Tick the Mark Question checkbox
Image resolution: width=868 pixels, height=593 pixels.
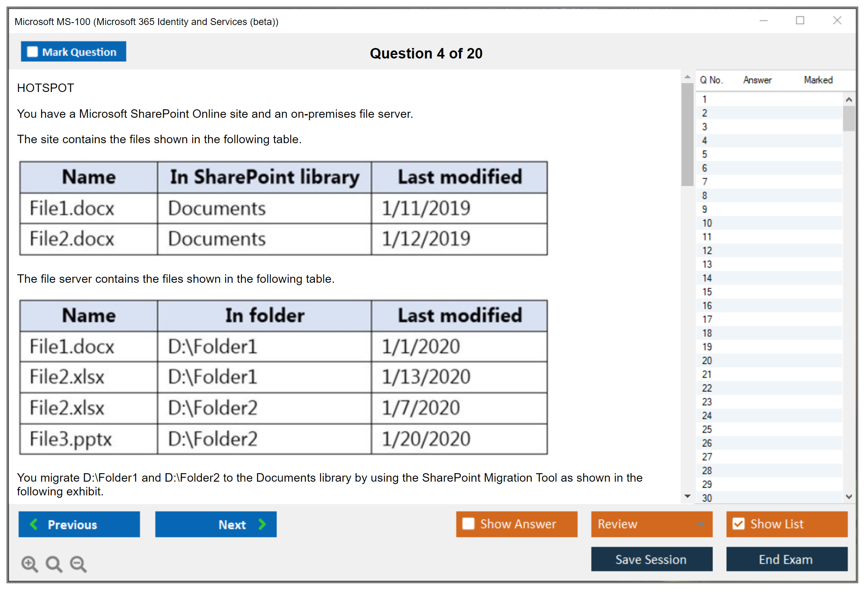tap(32, 52)
